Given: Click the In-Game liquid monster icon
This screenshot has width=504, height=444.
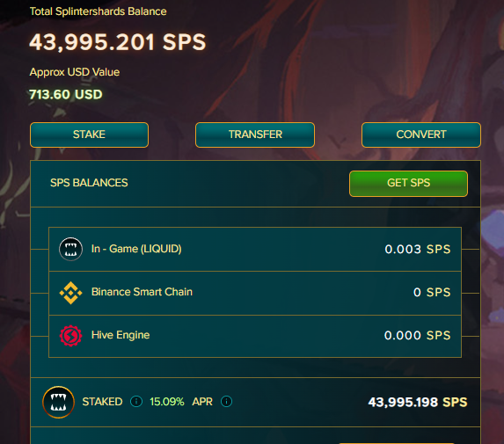Looking at the screenshot, I should click(70, 249).
